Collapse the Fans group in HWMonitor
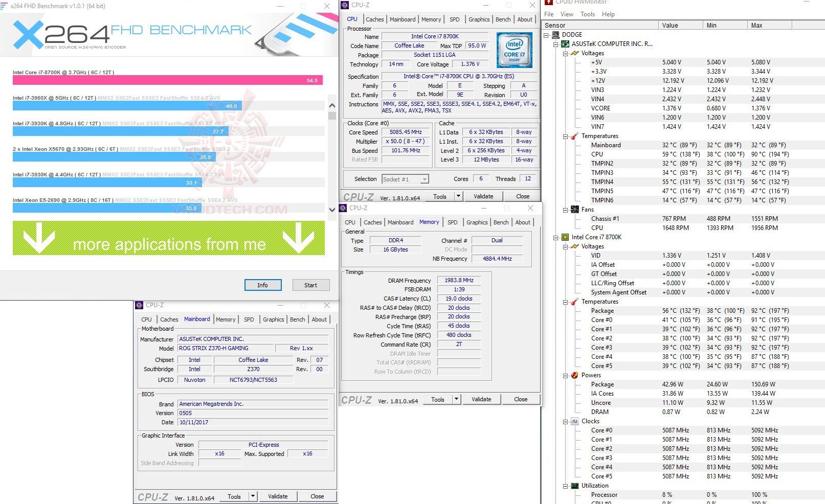 click(566, 210)
